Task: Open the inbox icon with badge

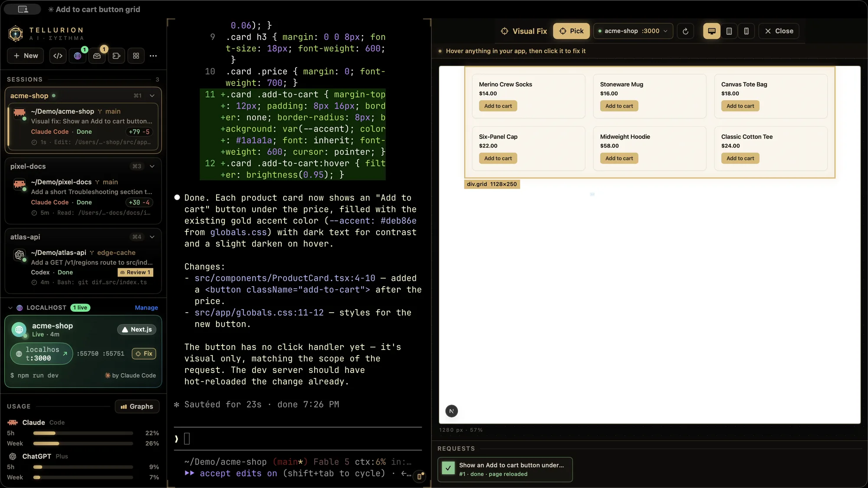Action: click(97, 56)
